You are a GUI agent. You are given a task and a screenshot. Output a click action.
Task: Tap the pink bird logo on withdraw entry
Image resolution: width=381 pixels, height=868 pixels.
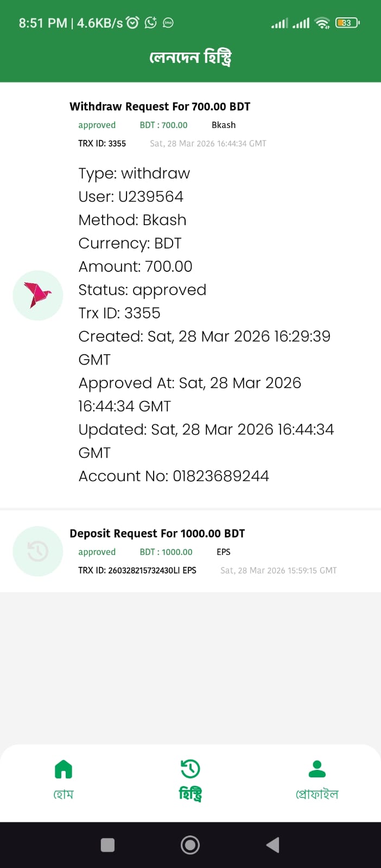coord(37,295)
